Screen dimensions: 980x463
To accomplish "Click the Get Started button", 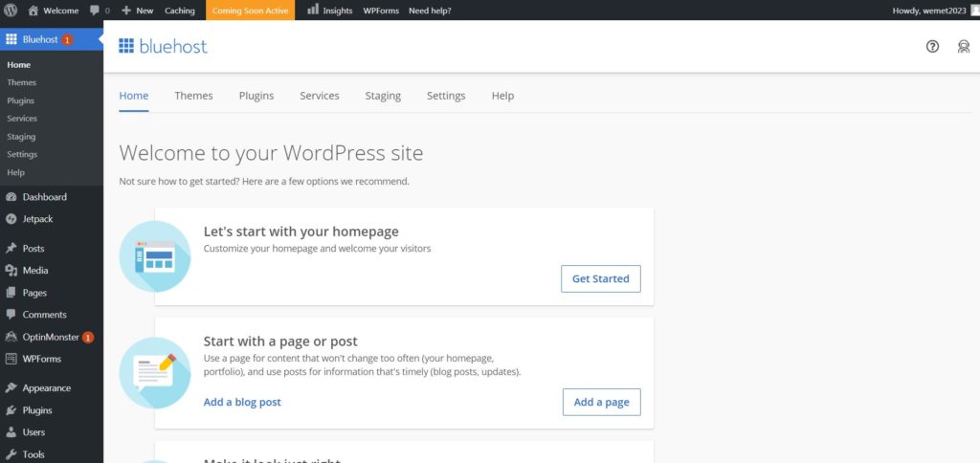I will point(601,278).
